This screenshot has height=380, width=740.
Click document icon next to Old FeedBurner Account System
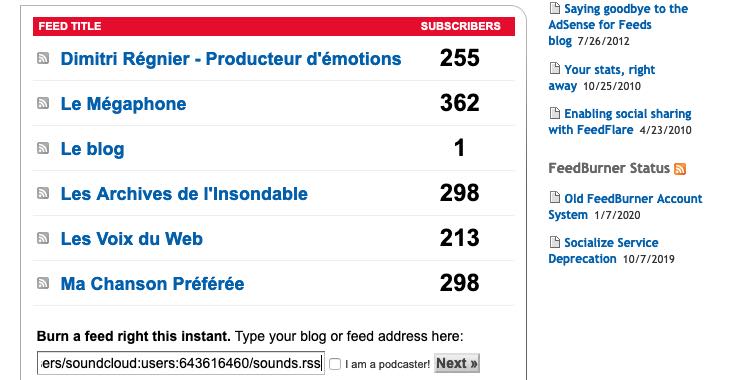click(x=555, y=197)
